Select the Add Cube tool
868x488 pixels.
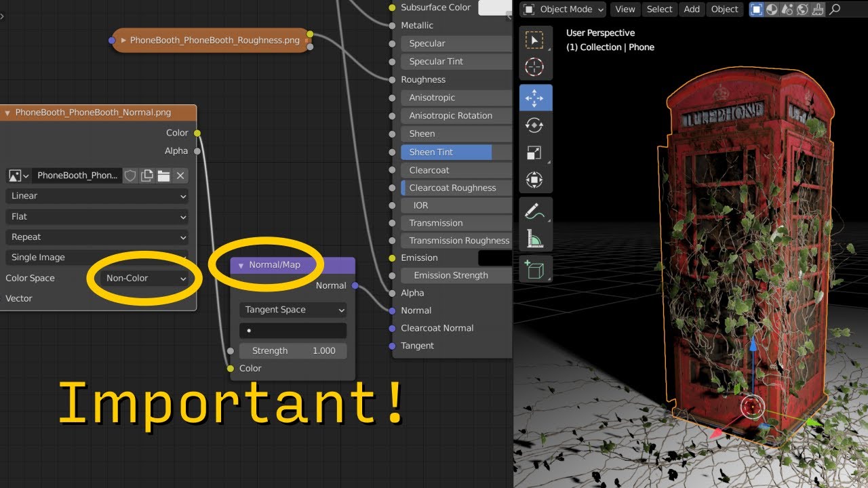(534, 270)
